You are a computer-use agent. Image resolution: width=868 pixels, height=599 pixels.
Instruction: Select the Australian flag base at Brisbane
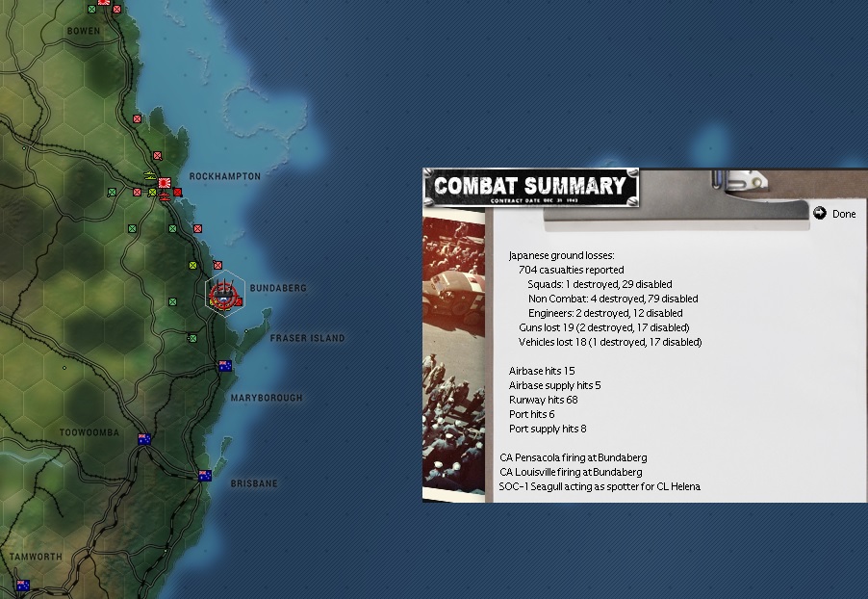pyautogui.click(x=205, y=476)
